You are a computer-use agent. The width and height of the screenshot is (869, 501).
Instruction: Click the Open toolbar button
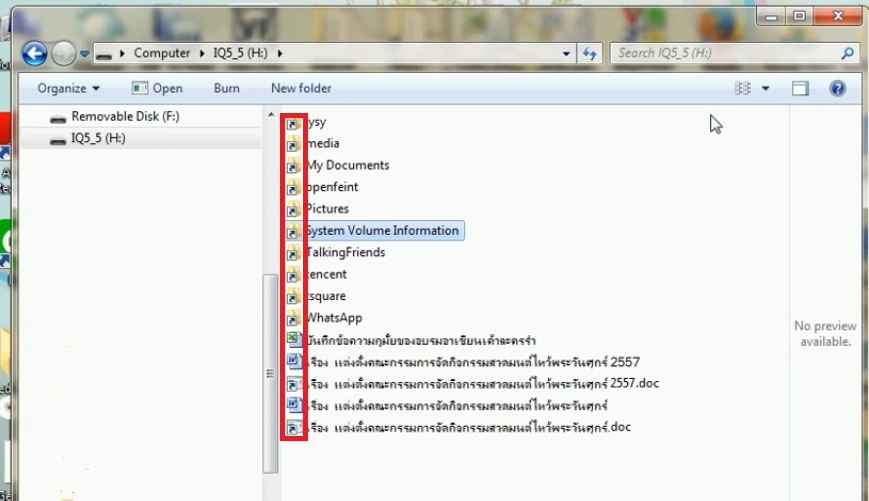(x=158, y=89)
